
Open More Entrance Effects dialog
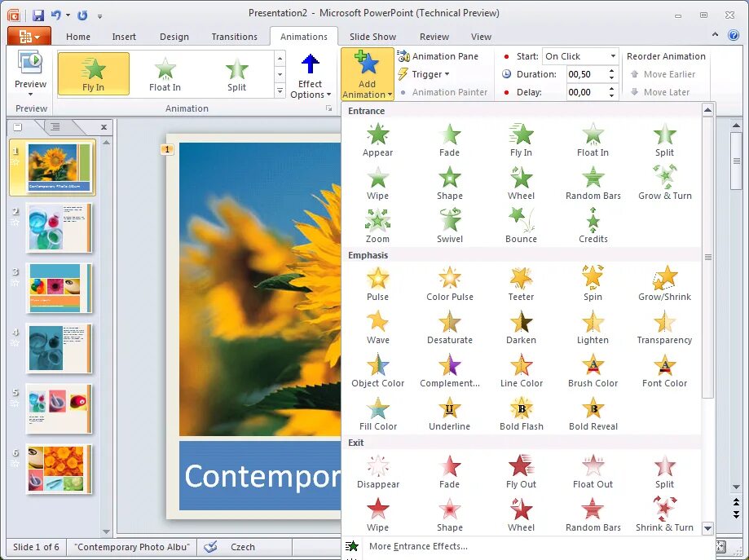coord(418,546)
